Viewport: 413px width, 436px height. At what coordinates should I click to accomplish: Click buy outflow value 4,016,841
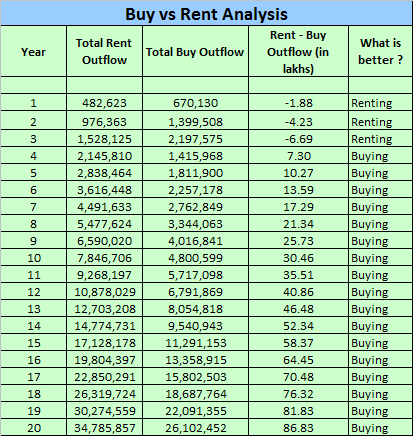(195, 241)
